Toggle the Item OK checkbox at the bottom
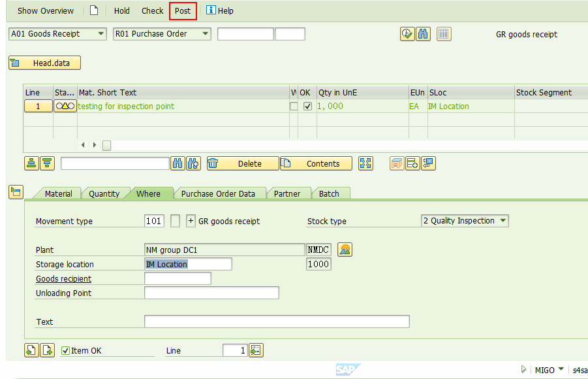The width and height of the screenshot is (588, 379). (x=65, y=350)
